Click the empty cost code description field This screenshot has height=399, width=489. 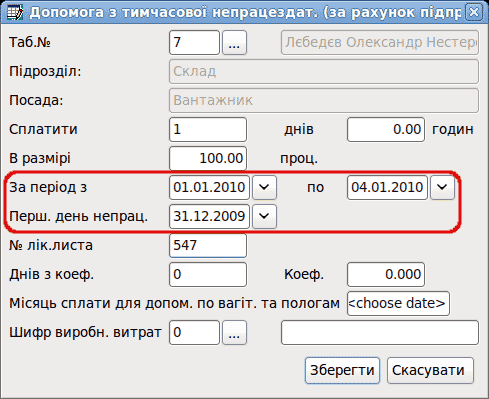pyautogui.click(x=380, y=332)
